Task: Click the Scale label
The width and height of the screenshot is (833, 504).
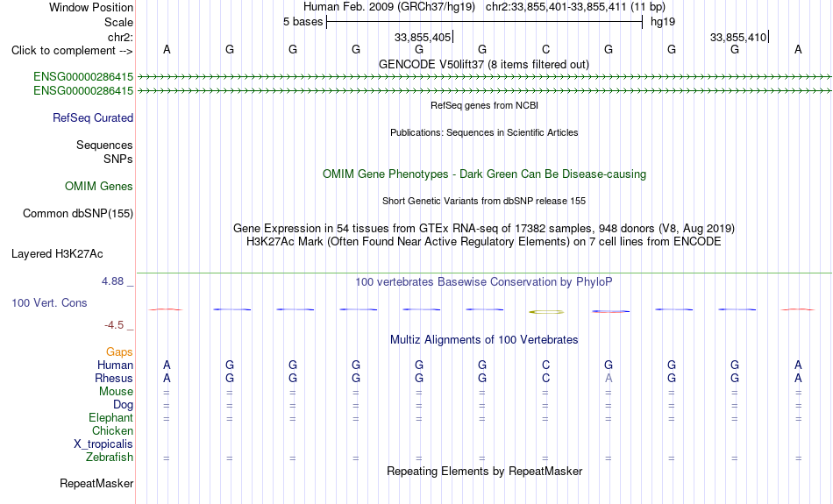Action: pyautogui.click(x=118, y=22)
